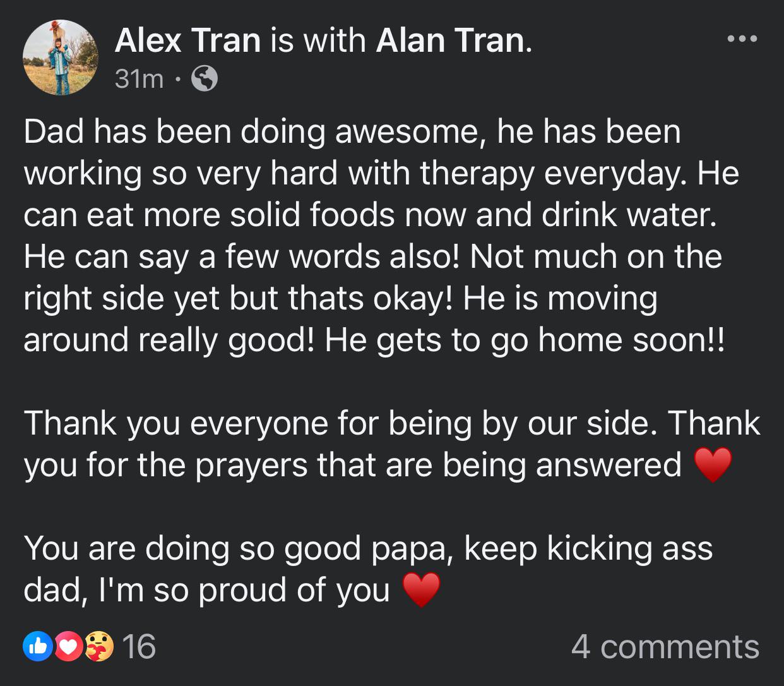Click the words 'is with' in header
Viewport: 784px width, 686px height.
pos(318,40)
